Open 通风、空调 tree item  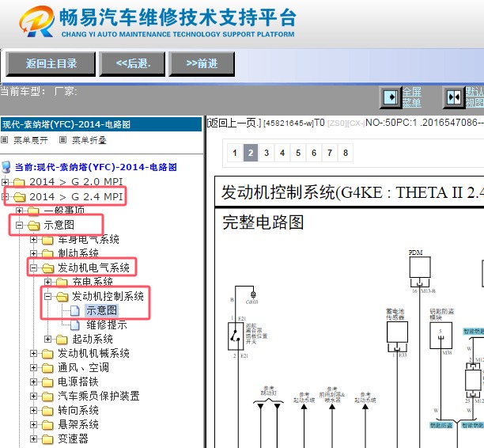coord(83,368)
